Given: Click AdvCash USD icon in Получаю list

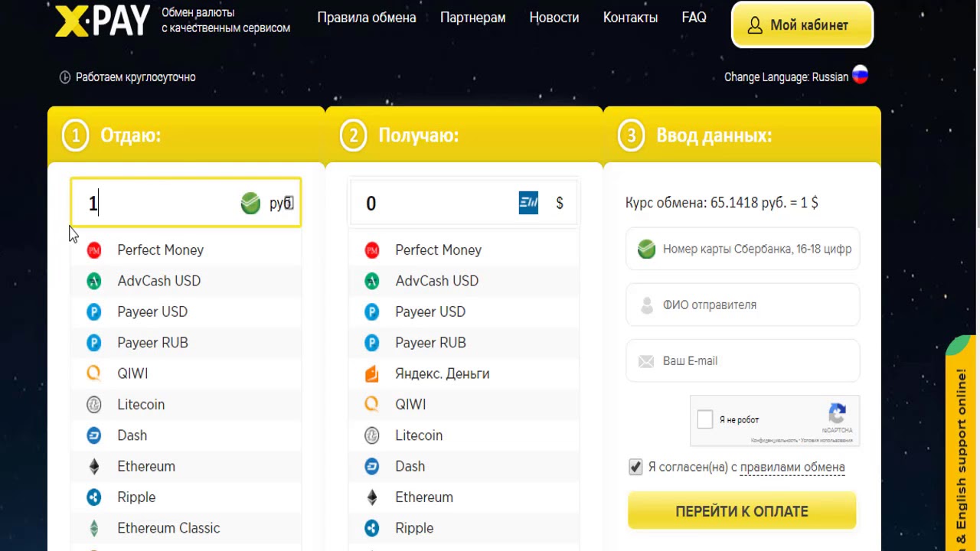Looking at the screenshot, I should pyautogui.click(x=372, y=281).
